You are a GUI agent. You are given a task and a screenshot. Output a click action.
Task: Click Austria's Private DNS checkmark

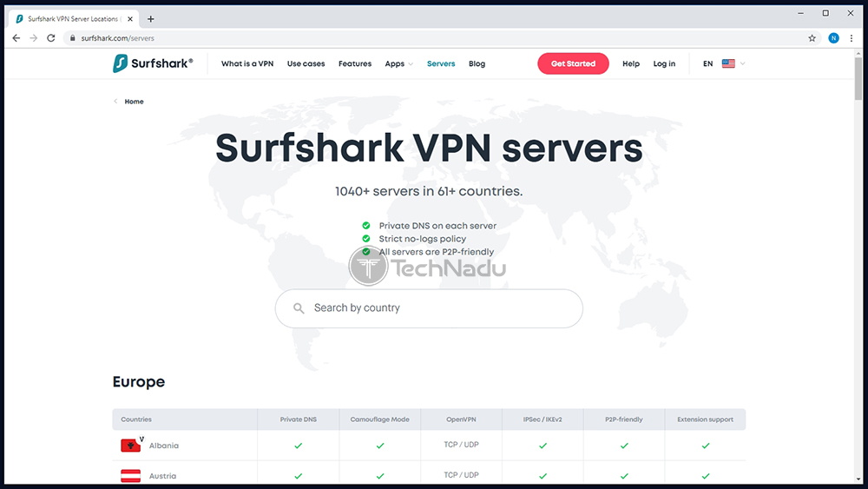click(299, 476)
